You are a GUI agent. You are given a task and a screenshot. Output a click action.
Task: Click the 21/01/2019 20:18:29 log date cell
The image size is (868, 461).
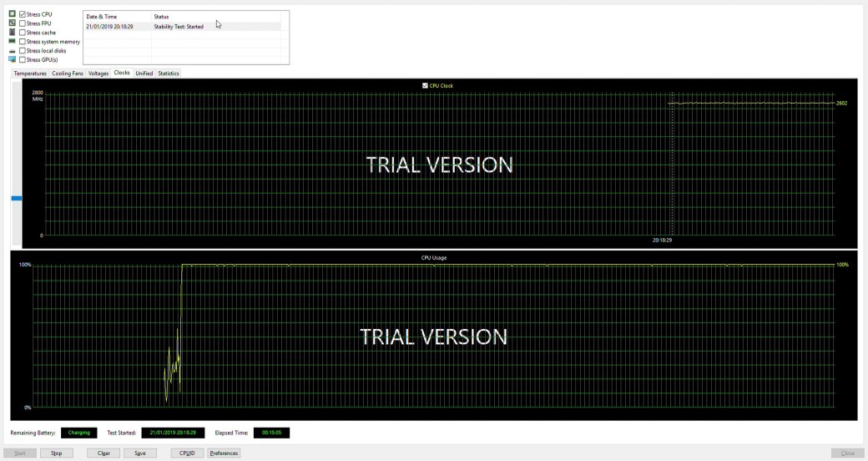point(109,27)
